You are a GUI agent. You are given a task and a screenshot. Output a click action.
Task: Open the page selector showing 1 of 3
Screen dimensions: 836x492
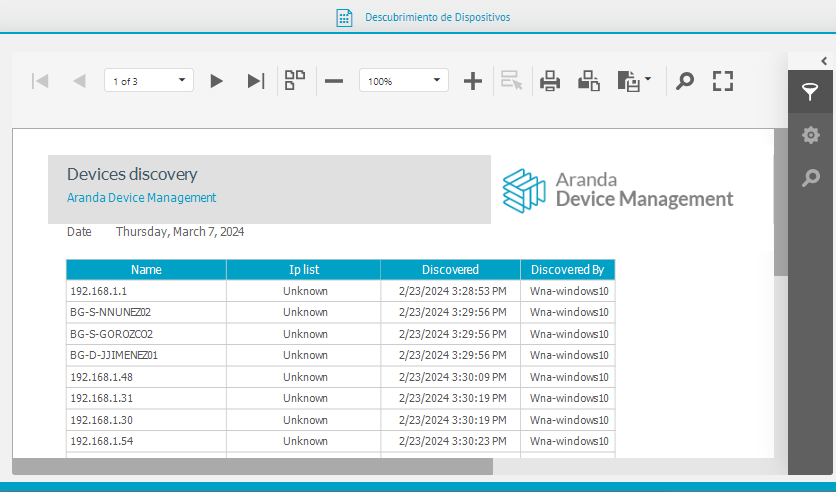click(x=149, y=80)
